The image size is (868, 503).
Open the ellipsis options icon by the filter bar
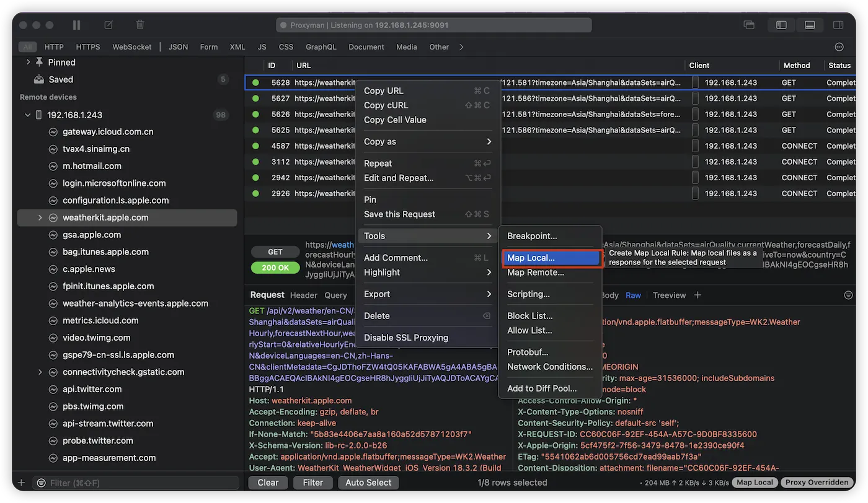(x=839, y=47)
